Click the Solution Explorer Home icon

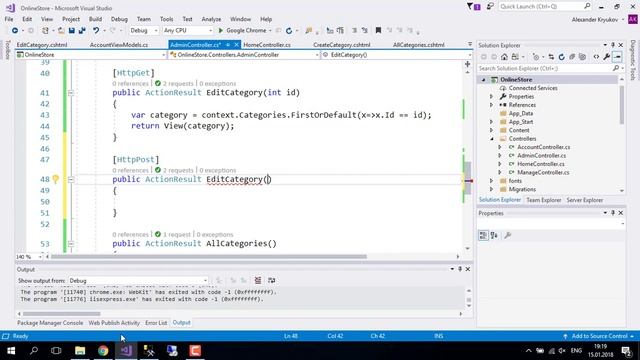tap(504, 57)
